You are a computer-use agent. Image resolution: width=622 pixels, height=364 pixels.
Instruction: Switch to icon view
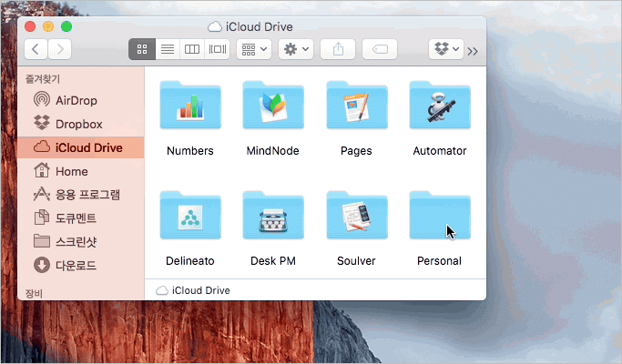[x=142, y=49]
